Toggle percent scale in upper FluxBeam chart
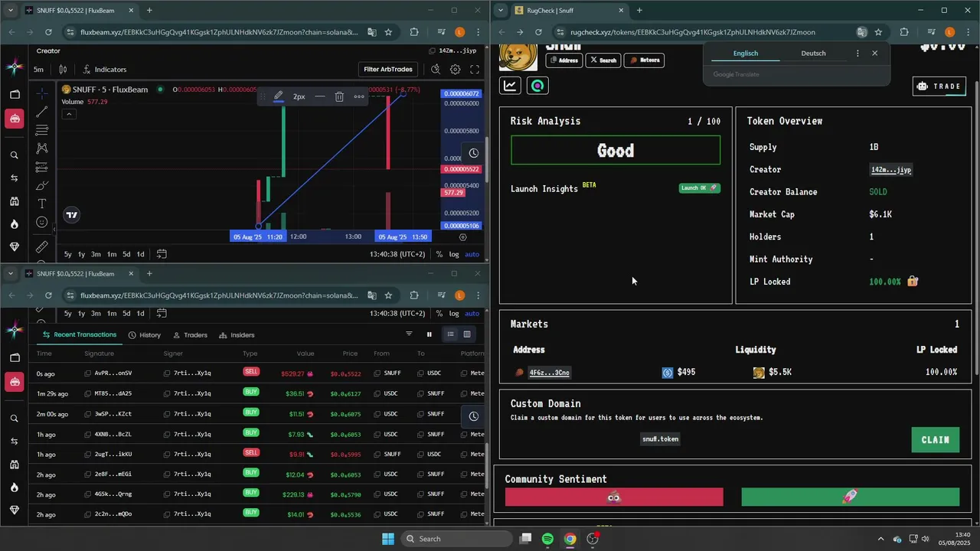This screenshot has width=980, height=551. click(439, 254)
